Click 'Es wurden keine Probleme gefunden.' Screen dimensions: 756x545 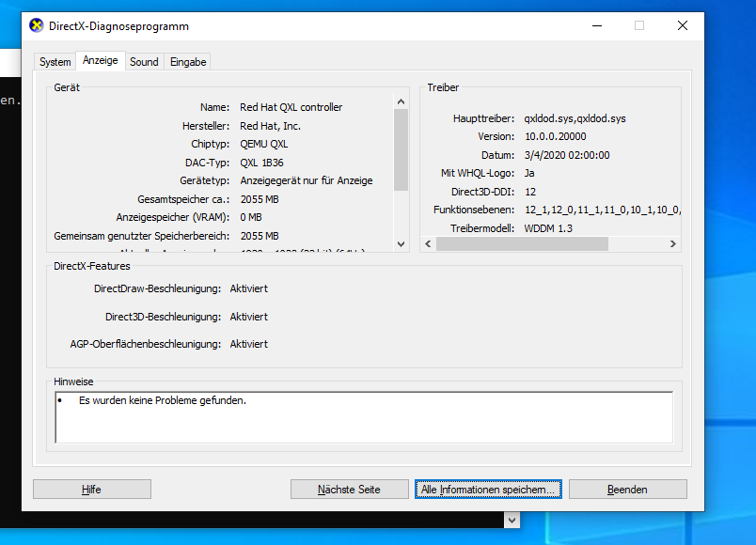(x=163, y=400)
